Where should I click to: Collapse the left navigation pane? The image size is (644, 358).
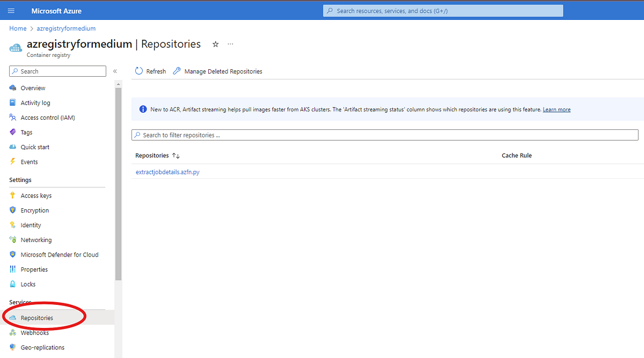115,70
